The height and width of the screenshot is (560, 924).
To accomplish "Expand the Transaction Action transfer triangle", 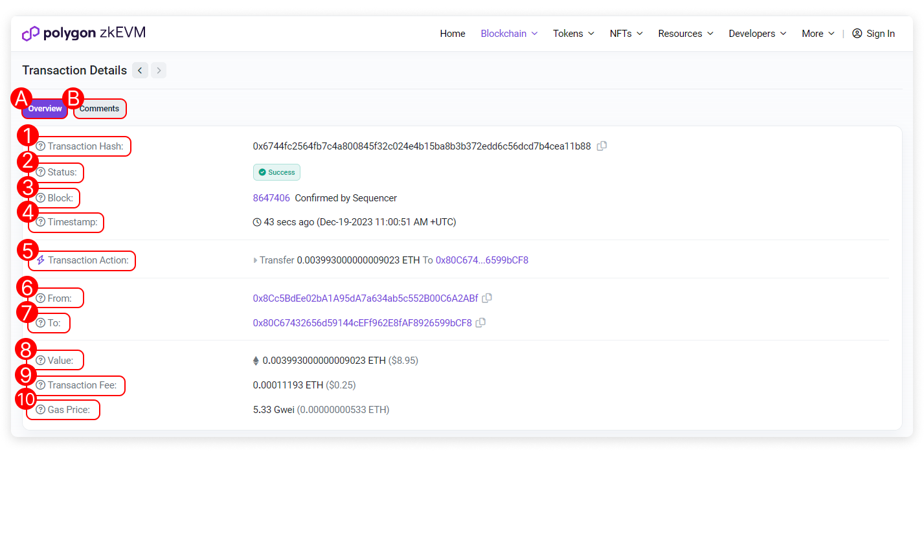I will coord(256,261).
